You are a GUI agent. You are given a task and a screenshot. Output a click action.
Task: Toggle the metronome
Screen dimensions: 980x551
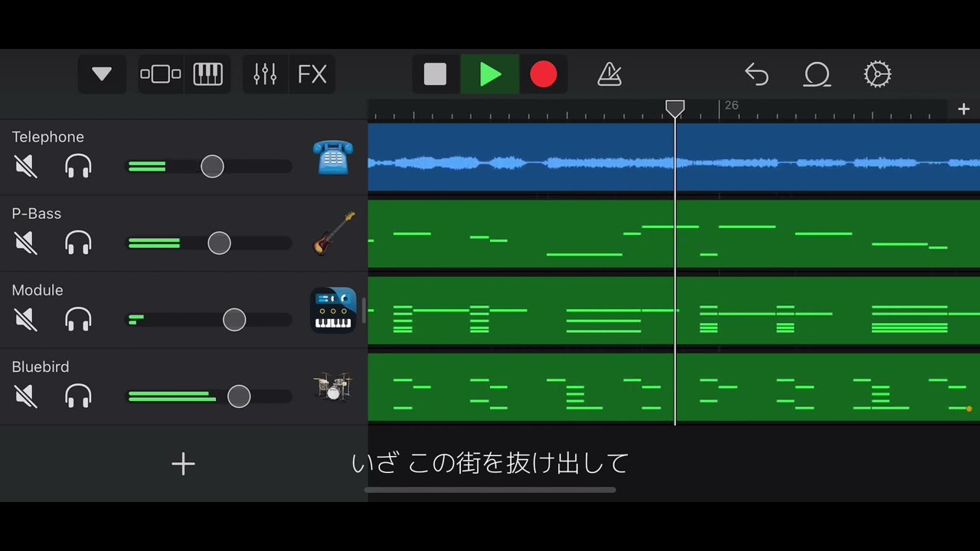point(609,74)
